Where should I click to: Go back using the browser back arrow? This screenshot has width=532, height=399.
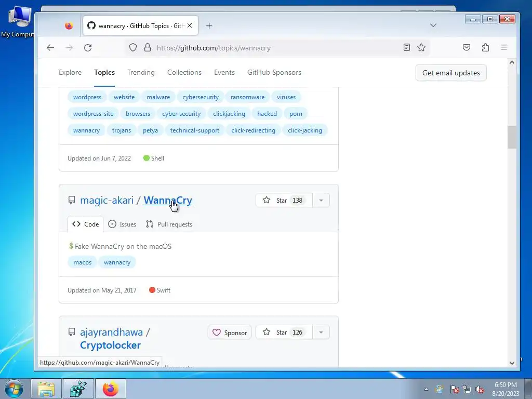point(50,47)
